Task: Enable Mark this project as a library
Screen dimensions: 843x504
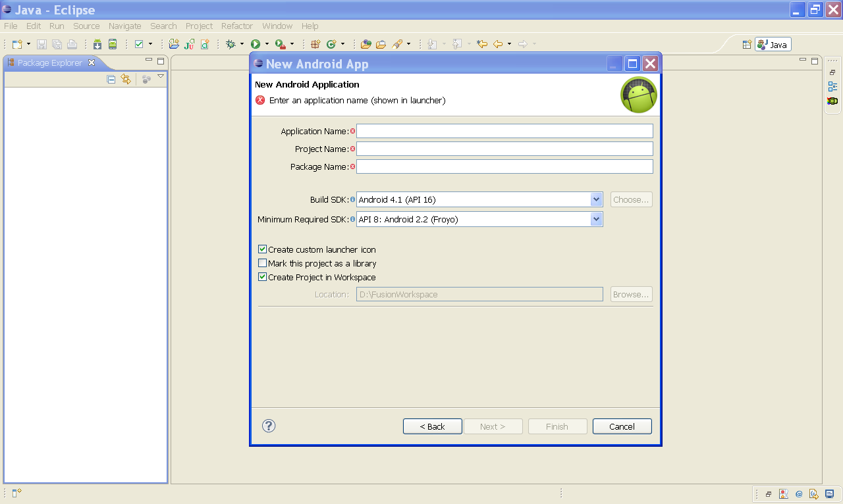Action: [x=262, y=263]
